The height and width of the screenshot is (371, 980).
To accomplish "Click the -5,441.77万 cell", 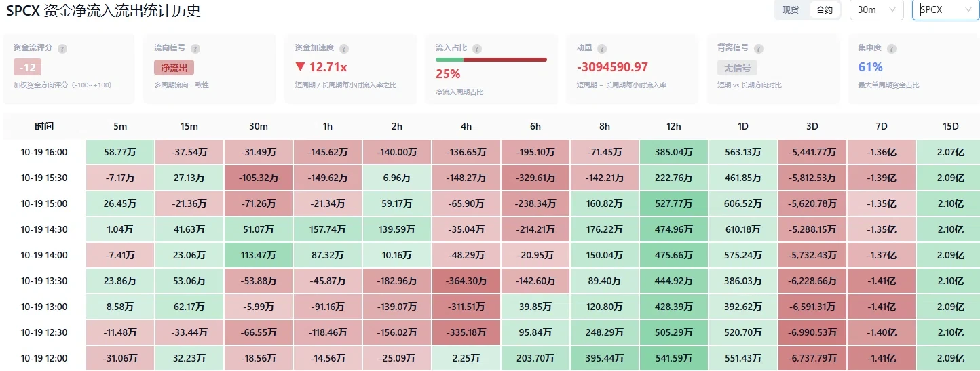I will coord(812,153).
